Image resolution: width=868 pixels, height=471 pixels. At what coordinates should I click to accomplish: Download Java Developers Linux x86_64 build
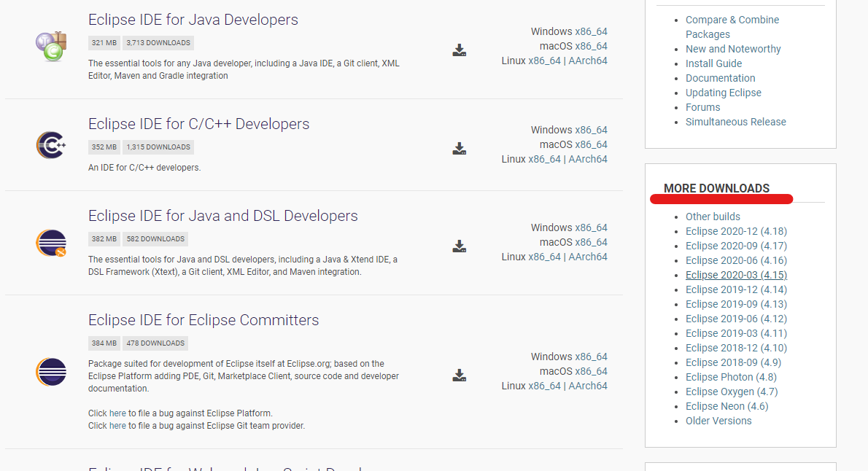pyautogui.click(x=545, y=61)
